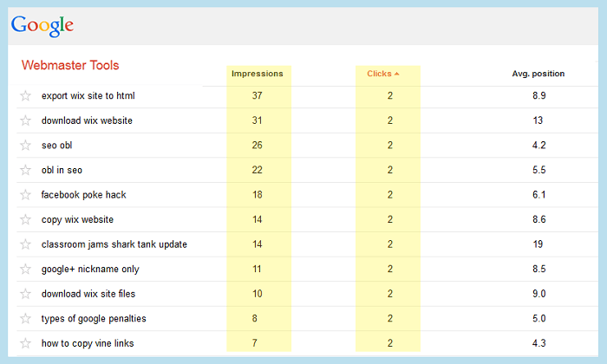Toggle star for 'types of google penalties'
The height and width of the screenshot is (364, 607).
(25, 318)
